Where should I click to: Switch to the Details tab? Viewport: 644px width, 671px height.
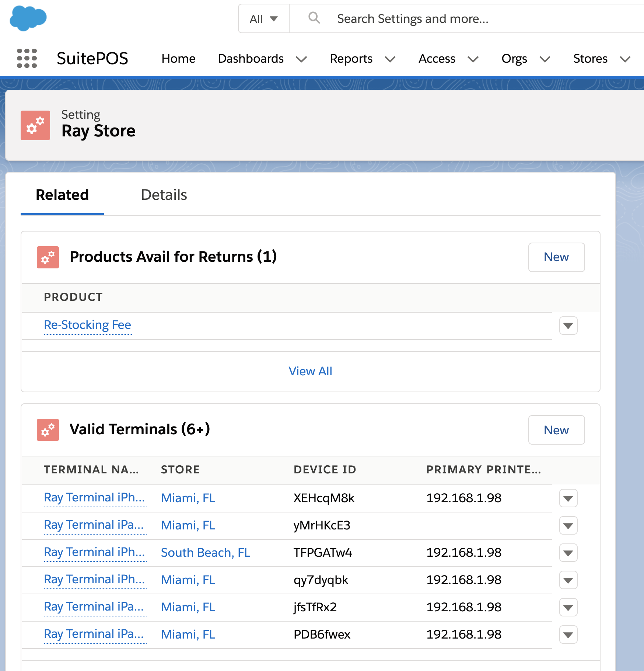coord(164,195)
